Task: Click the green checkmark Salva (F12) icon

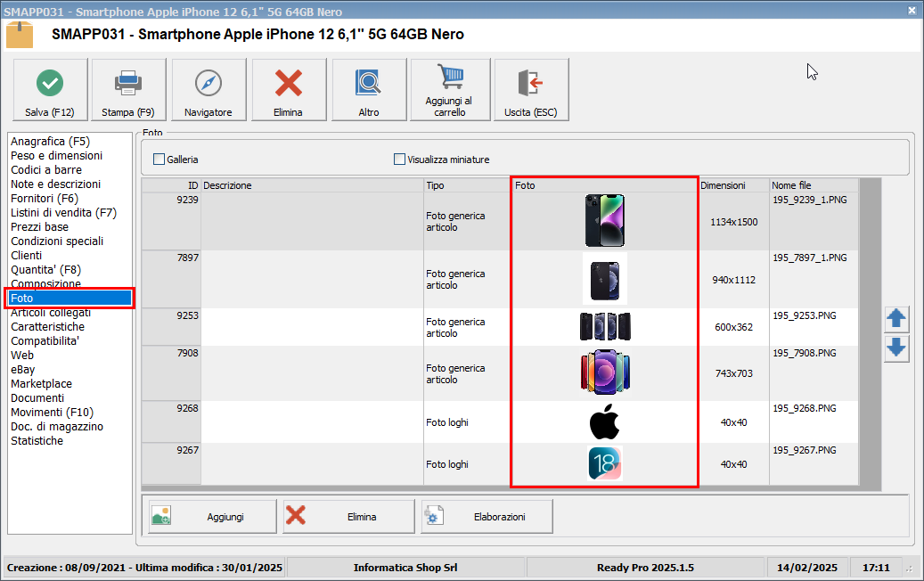Action: (x=50, y=83)
